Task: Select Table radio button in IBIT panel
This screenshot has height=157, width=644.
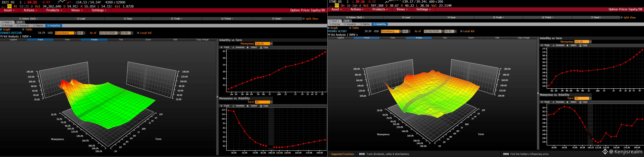Action: 23,30
